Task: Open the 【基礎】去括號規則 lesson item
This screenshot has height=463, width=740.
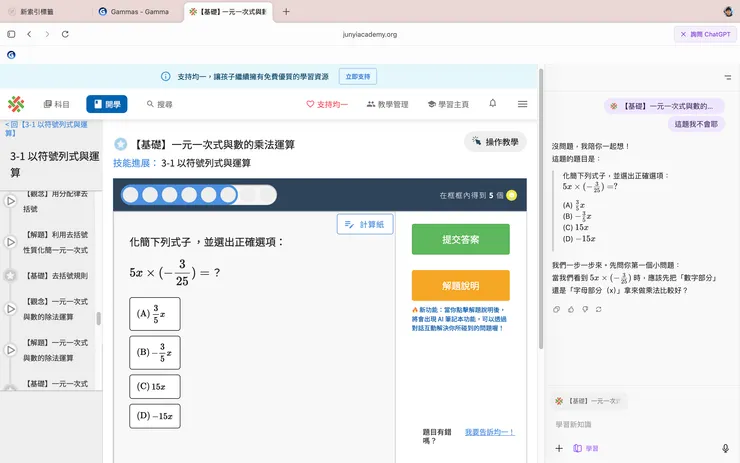Action: (57, 276)
